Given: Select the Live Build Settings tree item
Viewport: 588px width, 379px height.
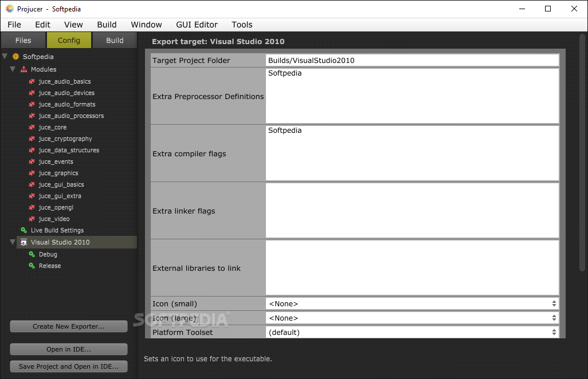Looking at the screenshot, I should click(x=57, y=230).
